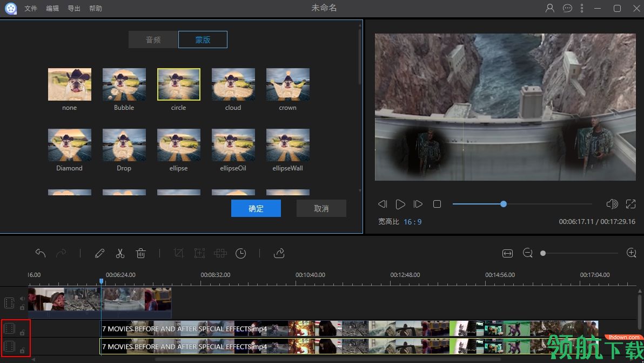Open the feedback chat bubble icon
Screen dimensions: 644x363
click(x=567, y=8)
